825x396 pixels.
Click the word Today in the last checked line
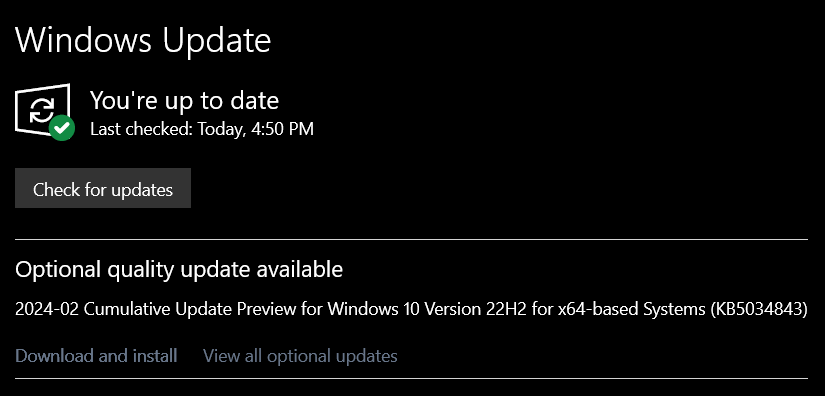[x=222, y=129]
